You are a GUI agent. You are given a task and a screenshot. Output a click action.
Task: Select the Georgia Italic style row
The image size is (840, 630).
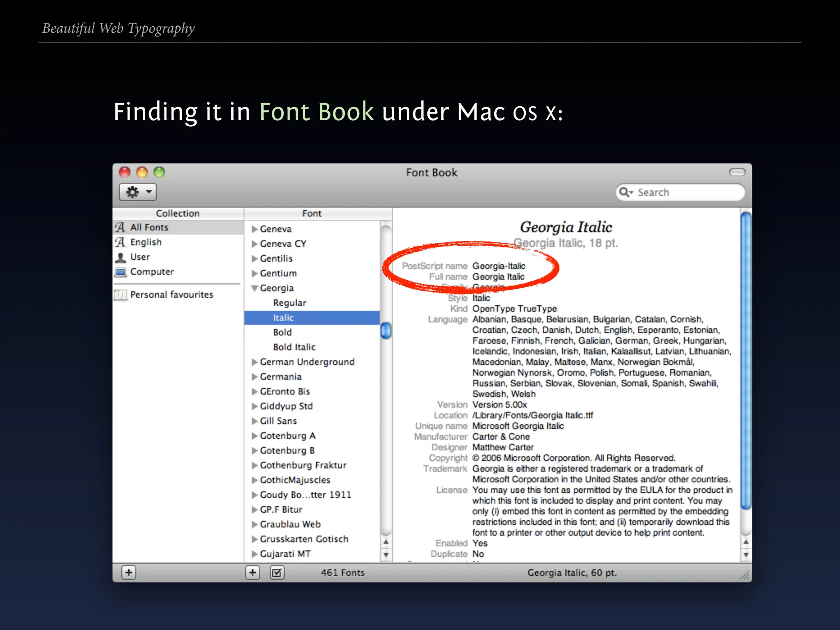tap(312, 317)
